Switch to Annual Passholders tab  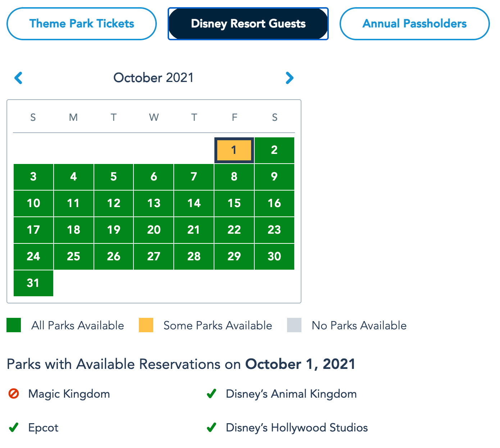coord(414,24)
